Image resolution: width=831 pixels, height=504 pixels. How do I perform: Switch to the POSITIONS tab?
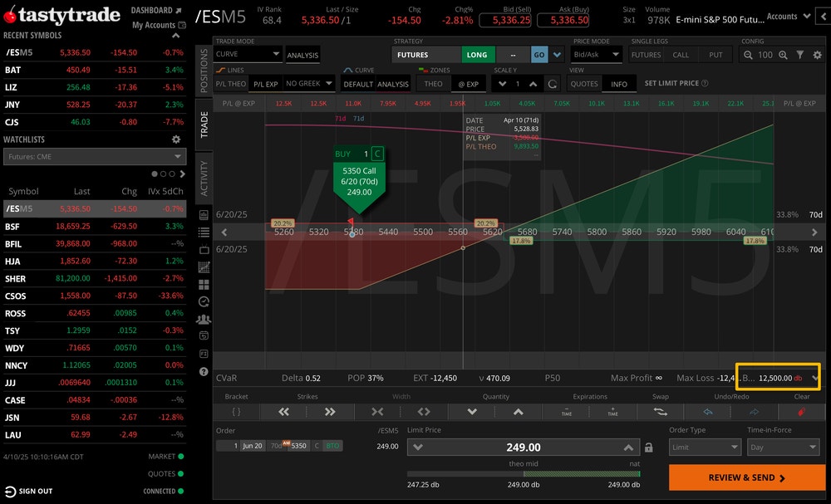204,71
